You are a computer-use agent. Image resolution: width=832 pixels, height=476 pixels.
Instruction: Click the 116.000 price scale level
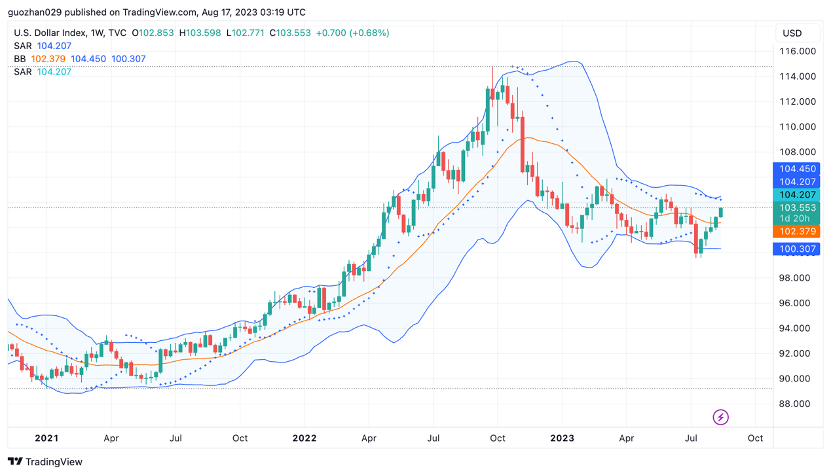[797, 51]
